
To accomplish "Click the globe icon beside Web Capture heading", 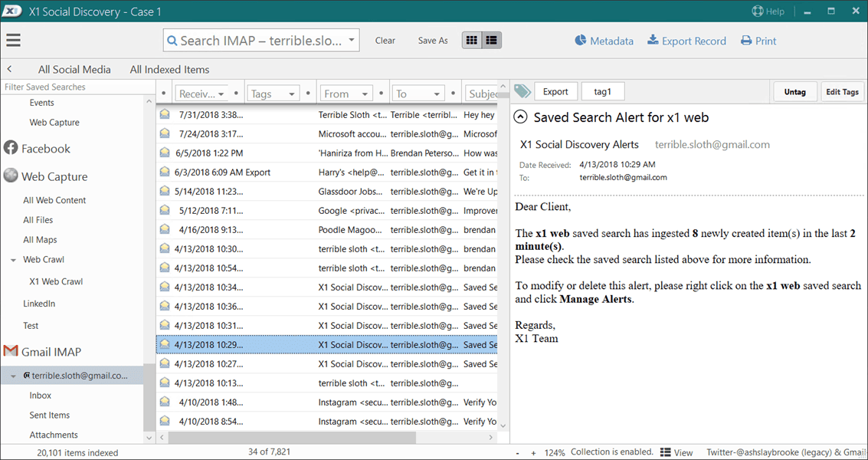I will coord(11,176).
